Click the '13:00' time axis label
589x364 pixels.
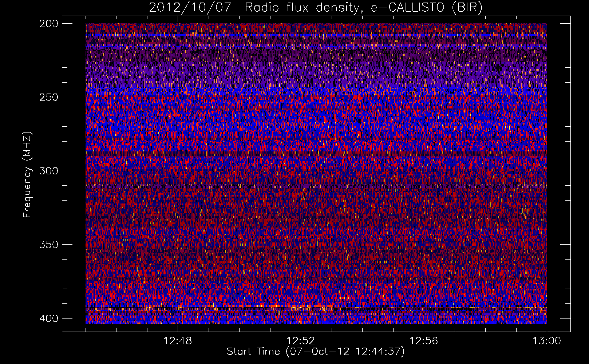547,341
